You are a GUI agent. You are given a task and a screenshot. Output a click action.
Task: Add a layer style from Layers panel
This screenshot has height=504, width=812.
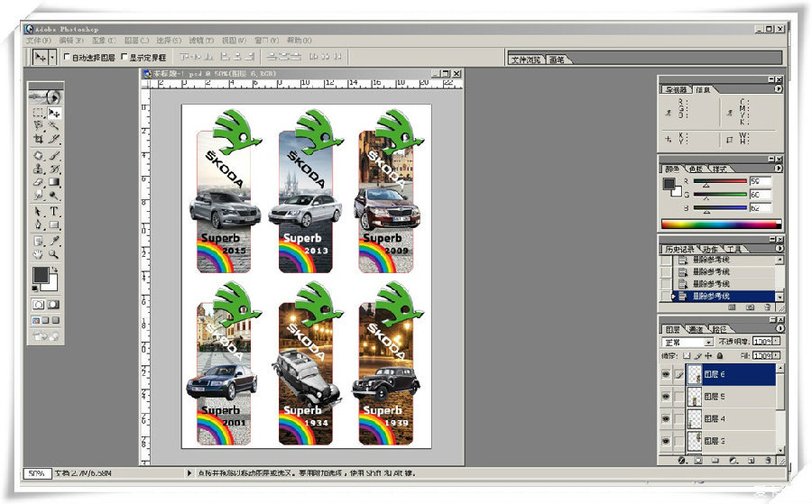681,460
